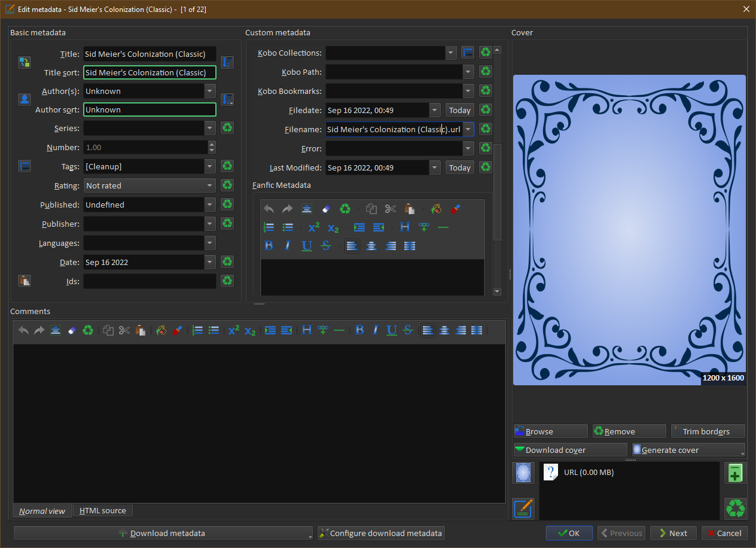Click the swap title and author icon
Viewport: 756px width, 548px height.
pyautogui.click(x=25, y=62)
